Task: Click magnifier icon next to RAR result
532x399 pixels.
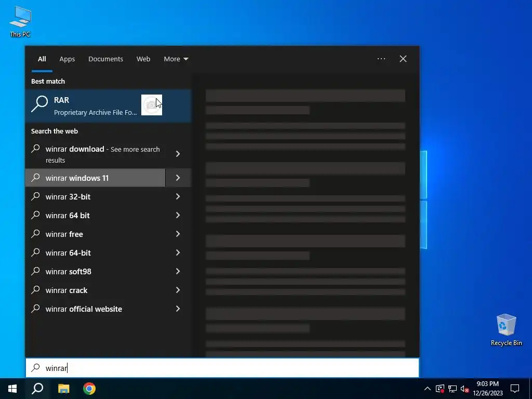Action: point(39,104)
